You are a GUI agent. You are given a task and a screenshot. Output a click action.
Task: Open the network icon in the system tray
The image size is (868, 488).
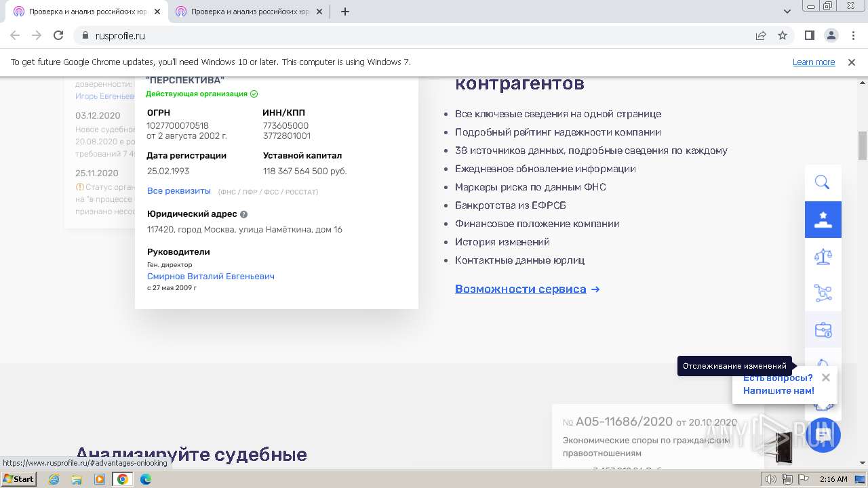click(x=787, y=479)
